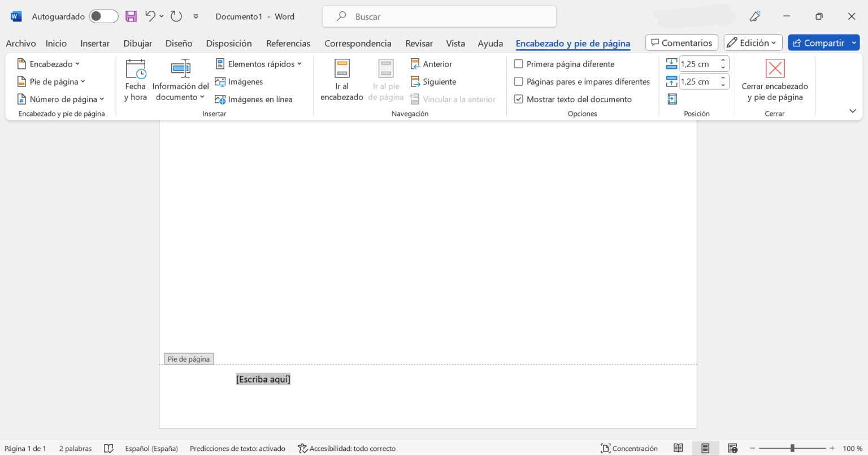
Task: Switch to the Insertar ribbon tab
Action: click(x=94, y=43)
